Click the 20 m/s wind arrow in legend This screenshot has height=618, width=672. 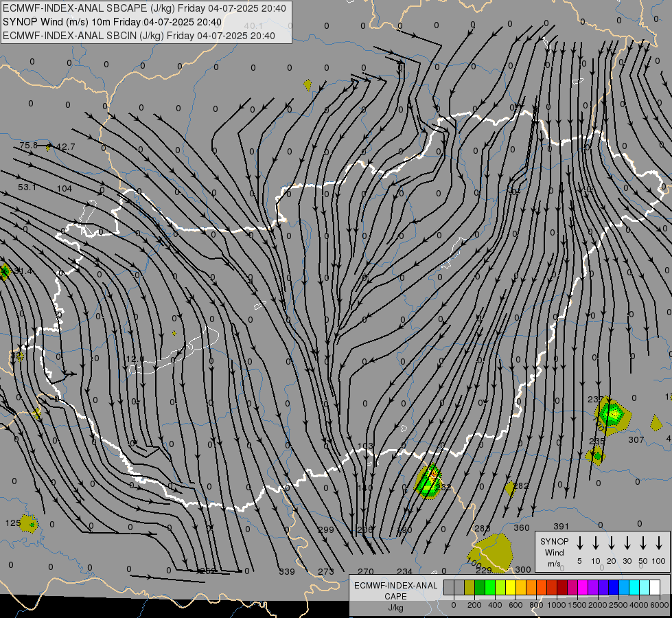pos(611,543)
